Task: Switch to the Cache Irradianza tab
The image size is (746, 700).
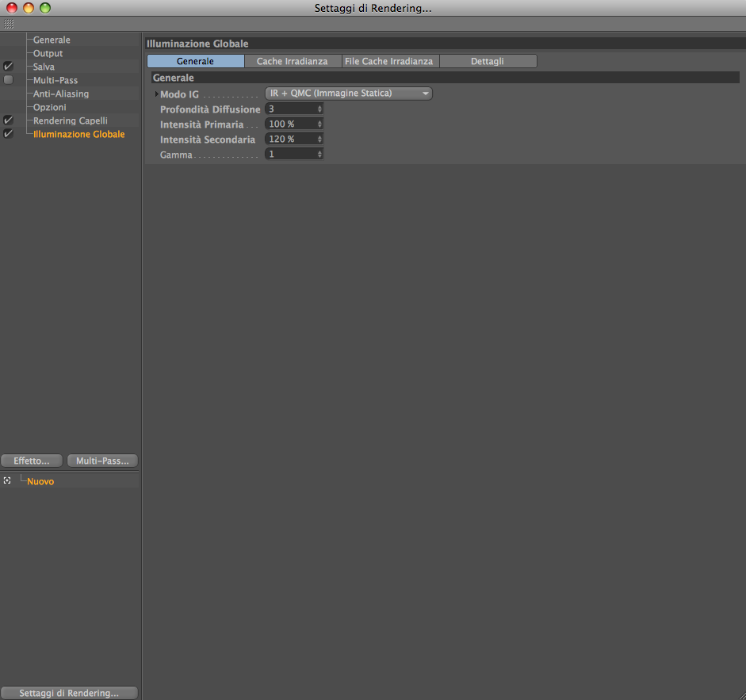Action: [x=292, y=61]
